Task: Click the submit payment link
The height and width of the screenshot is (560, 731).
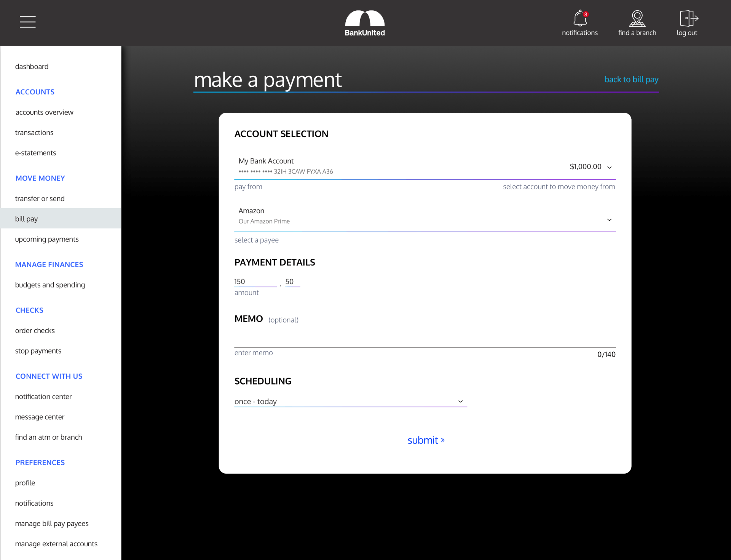Action: 426,440
